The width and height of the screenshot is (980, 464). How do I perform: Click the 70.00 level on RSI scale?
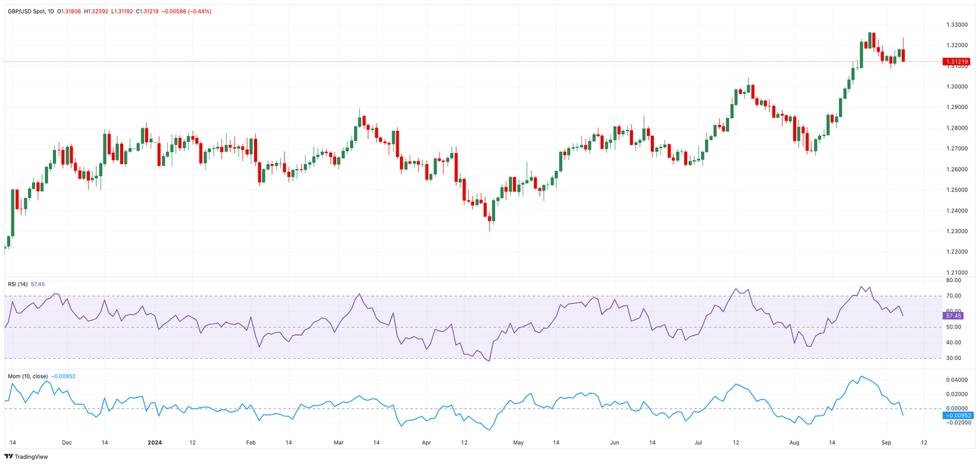953,296
